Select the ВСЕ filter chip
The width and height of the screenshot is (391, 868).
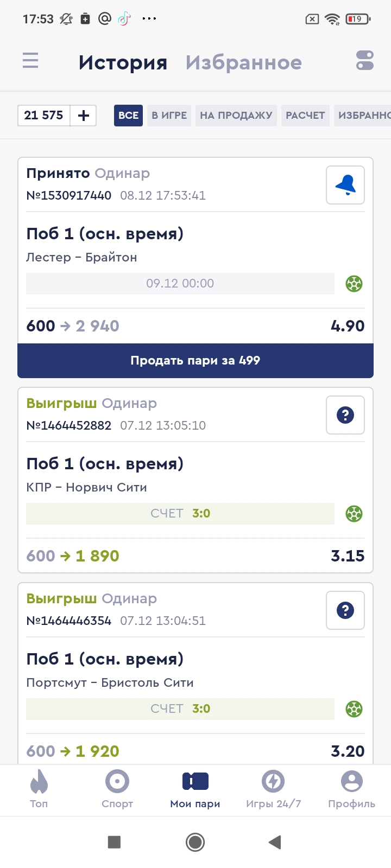click(128, 116)
